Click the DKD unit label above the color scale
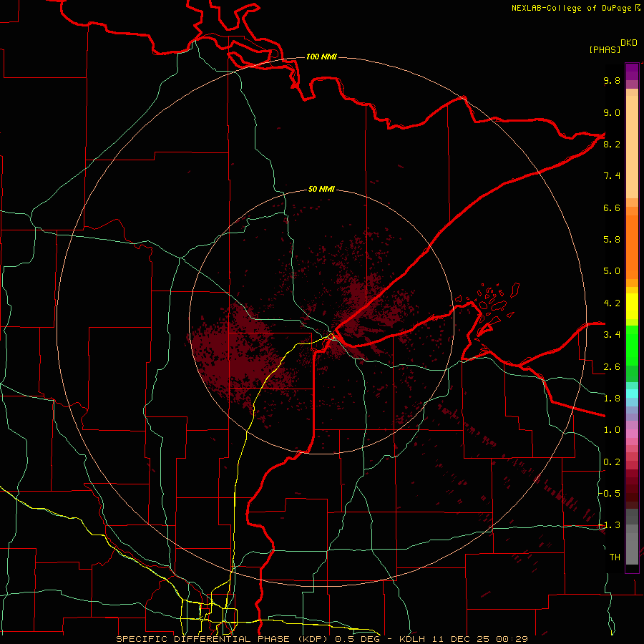Screen dimensions: 644x644 click(x=629, y=43)
